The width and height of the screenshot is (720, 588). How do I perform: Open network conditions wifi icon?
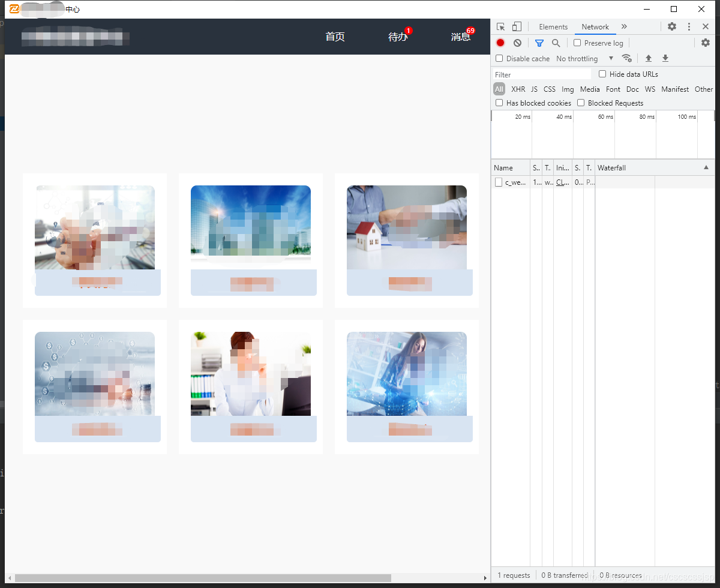[x=626, y=58]
